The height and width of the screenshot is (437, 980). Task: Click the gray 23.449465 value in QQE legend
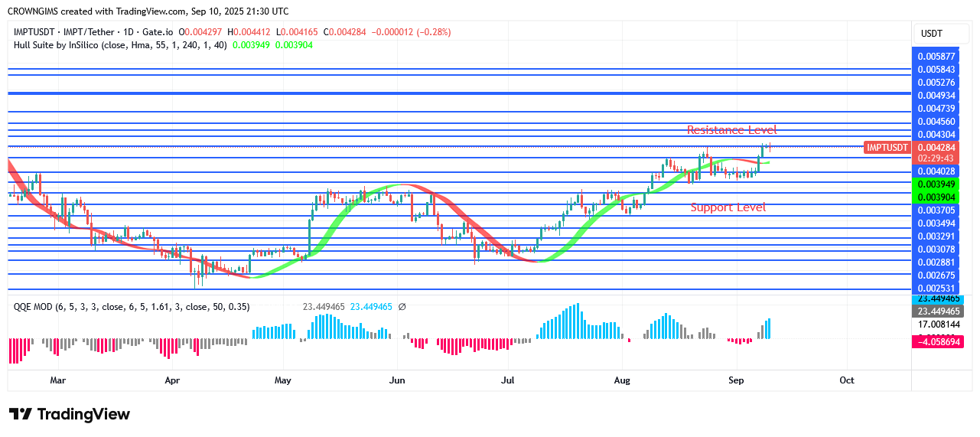coord(324,307)
